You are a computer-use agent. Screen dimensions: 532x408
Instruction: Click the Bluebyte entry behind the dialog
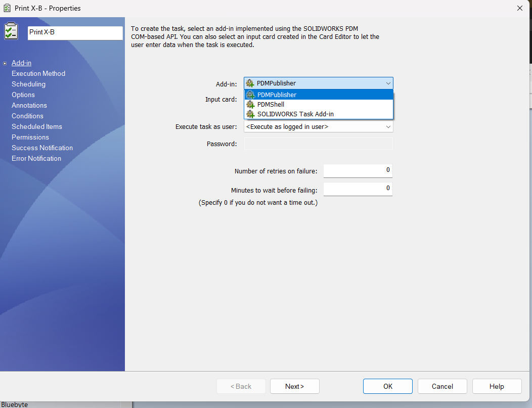click(15, 404)
